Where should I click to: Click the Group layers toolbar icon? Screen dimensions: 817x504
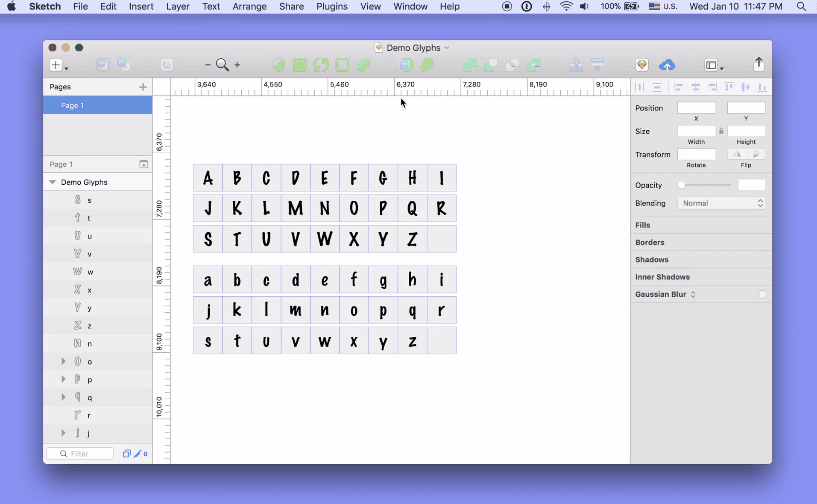(x=102, y=65)
